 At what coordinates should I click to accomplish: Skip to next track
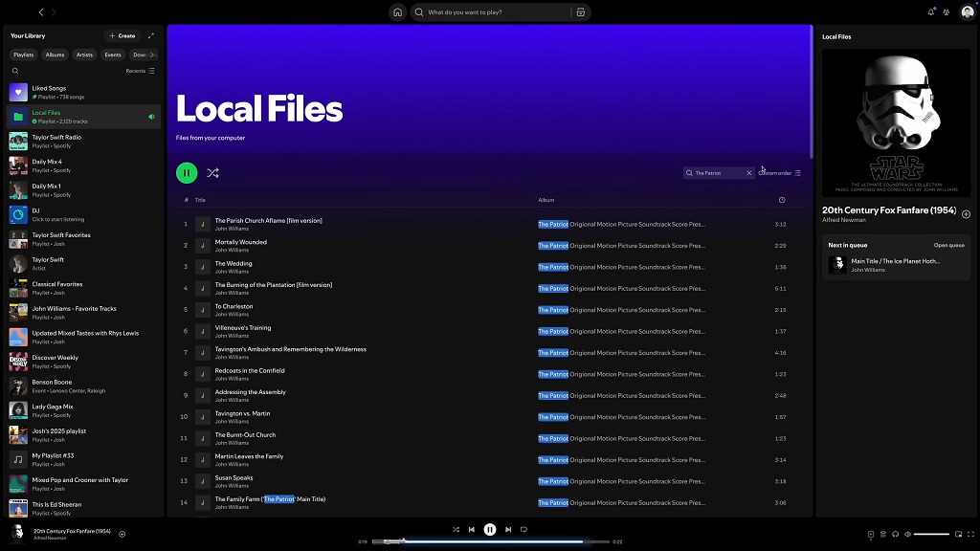(508, 529)
